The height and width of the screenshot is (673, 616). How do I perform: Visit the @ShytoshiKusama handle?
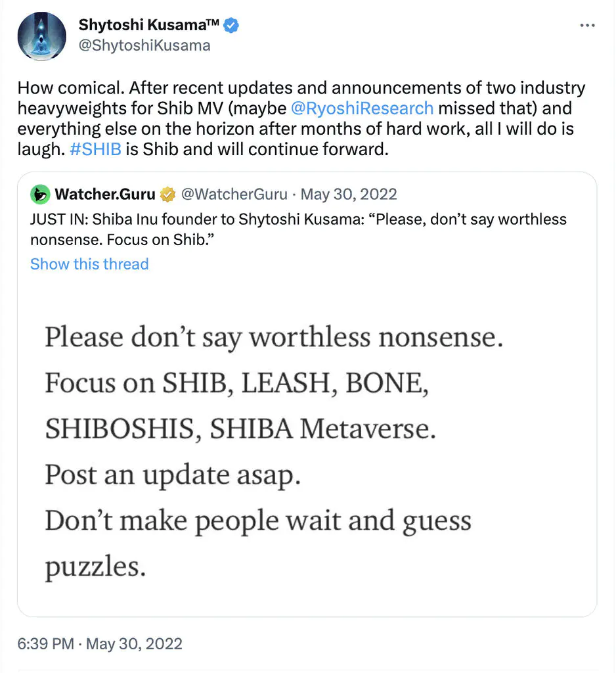pyautogui.click(x=144, y=45)
